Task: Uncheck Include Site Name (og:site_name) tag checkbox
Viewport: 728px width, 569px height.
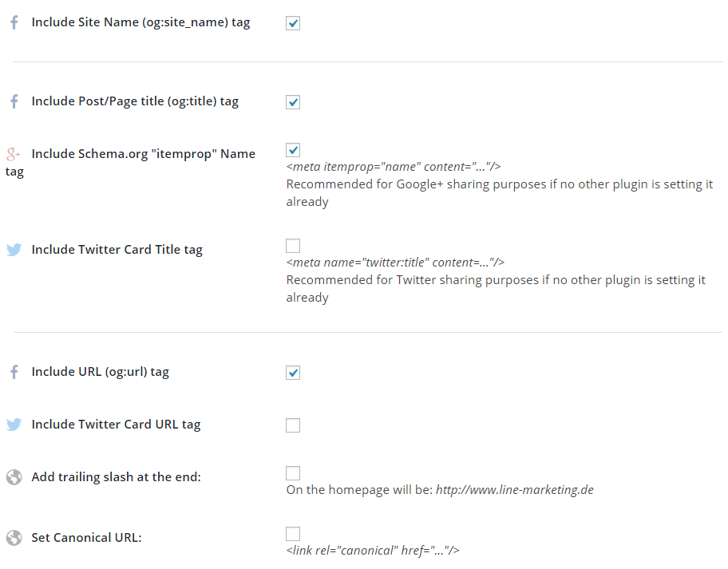Action: [x=293, y=22]
